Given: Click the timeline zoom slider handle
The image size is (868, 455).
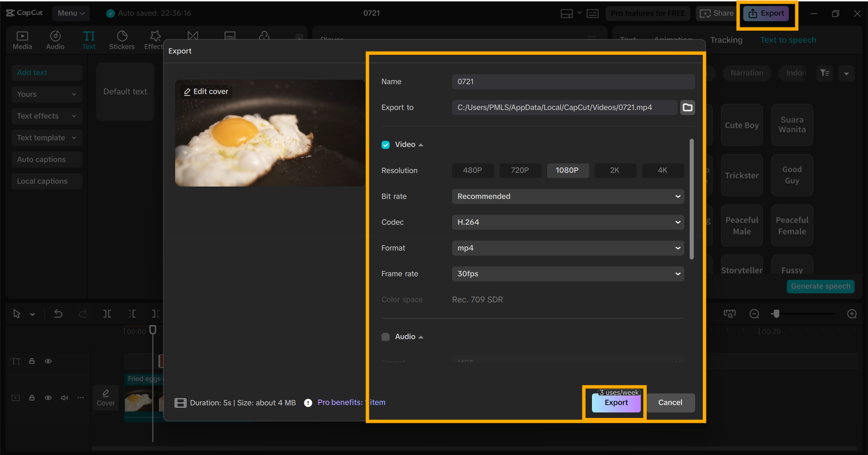Looking at the screenshot, I should (777, 314).
